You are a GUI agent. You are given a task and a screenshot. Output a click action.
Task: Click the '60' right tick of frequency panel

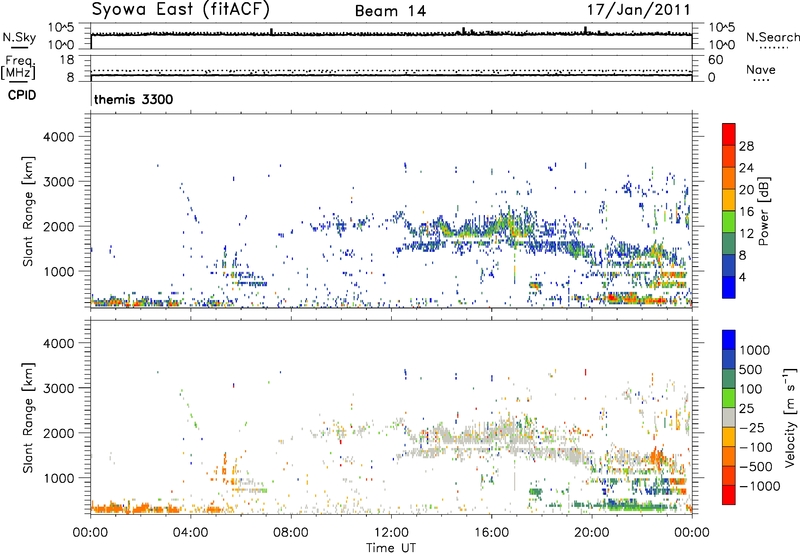point(715,60)
